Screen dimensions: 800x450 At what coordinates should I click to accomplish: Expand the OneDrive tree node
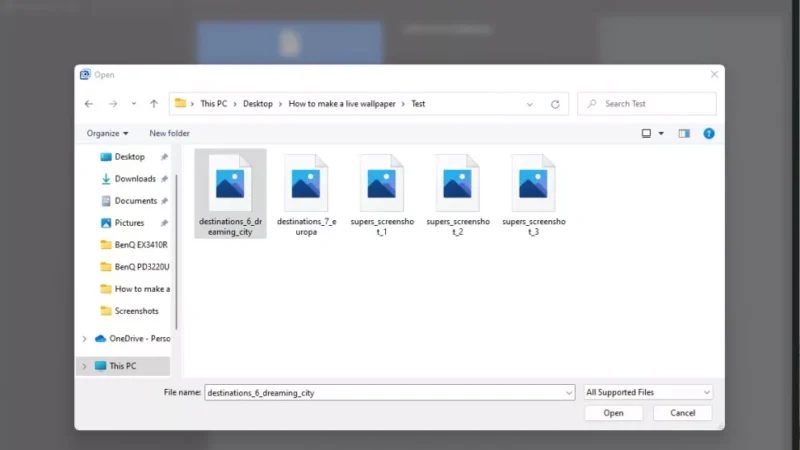point(84,338)
